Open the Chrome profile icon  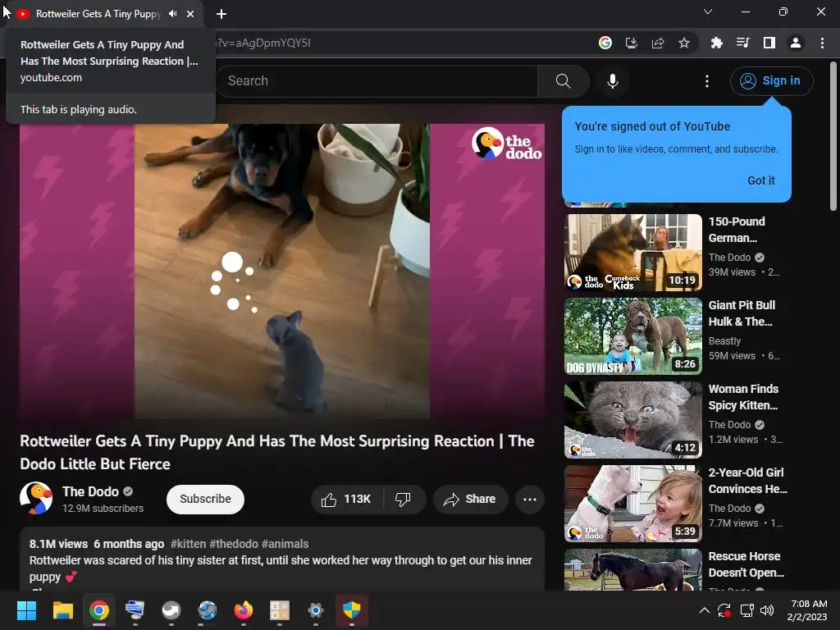point(796,43)
